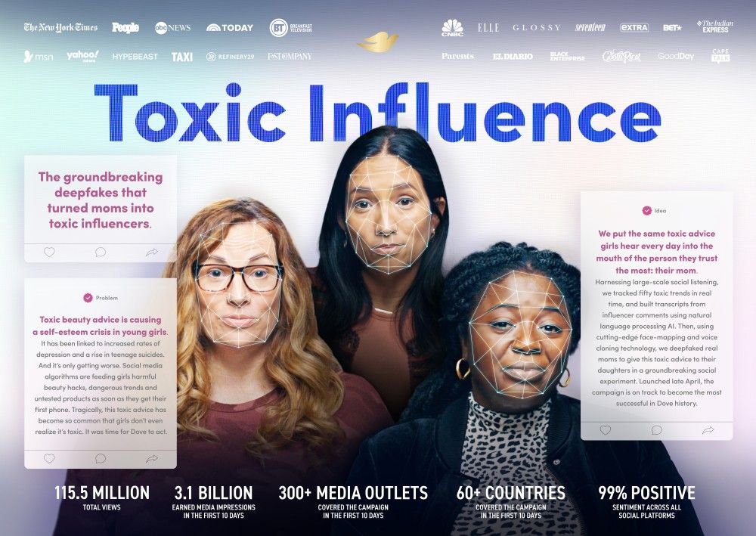The height and width of the screenshot is (536, 756).
Task: Click the yahoo! news logo
Action: pos(82,57)
